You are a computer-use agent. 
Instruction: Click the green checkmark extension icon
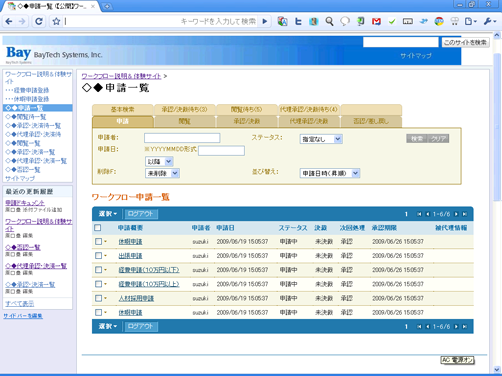[x=392, y=22]
